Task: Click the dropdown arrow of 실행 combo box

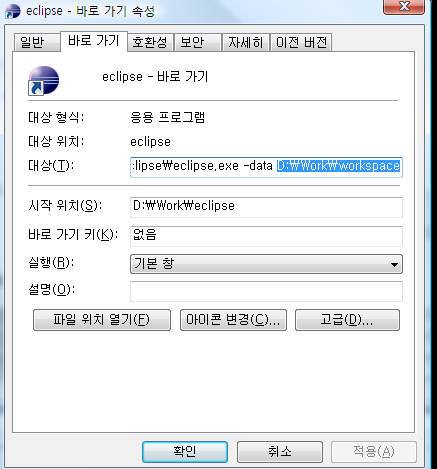Action: [394, 265]
